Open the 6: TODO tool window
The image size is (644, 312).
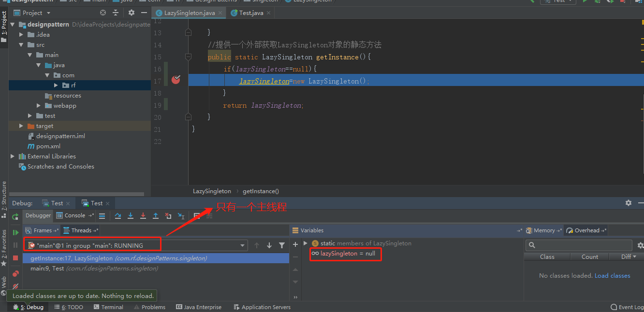[x=69, y=307]
